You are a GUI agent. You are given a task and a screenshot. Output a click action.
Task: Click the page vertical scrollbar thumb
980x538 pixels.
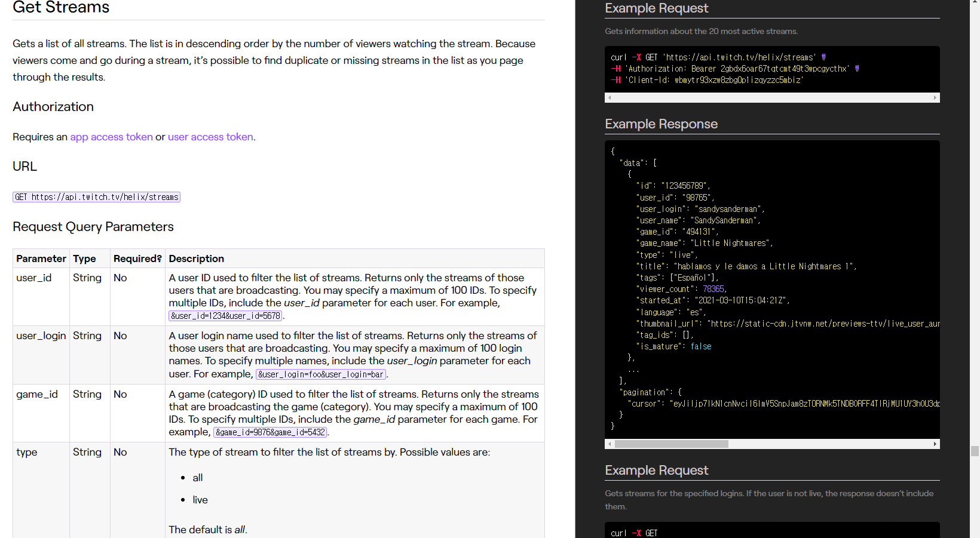coord(975,451)
